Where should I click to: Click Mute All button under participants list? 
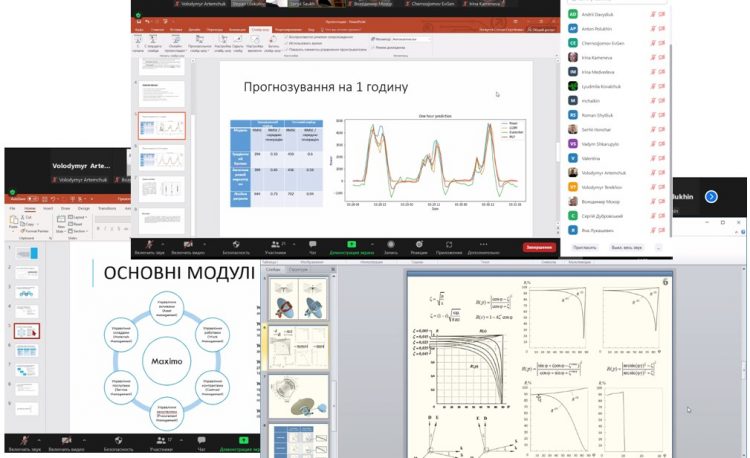(626, 248)
